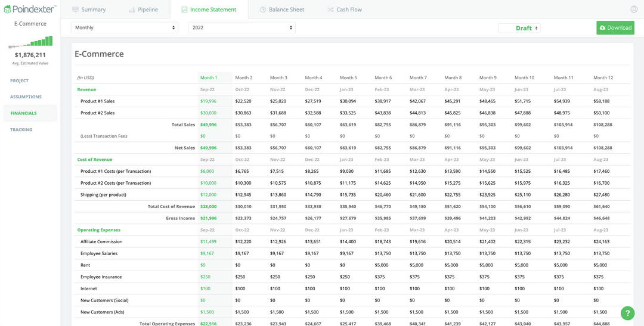This screenshot has width=644, height=326.
Task: Click the Net Sales row label
Action: tap(185, 148)
